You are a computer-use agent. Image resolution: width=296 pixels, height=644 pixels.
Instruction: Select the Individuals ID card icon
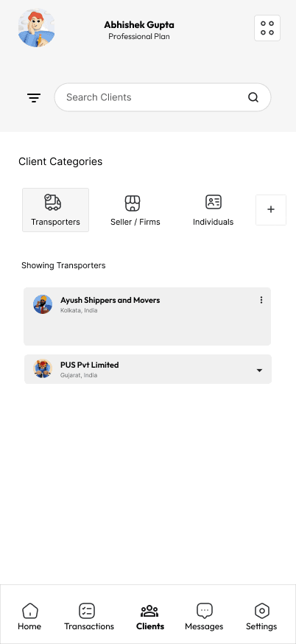214,202
